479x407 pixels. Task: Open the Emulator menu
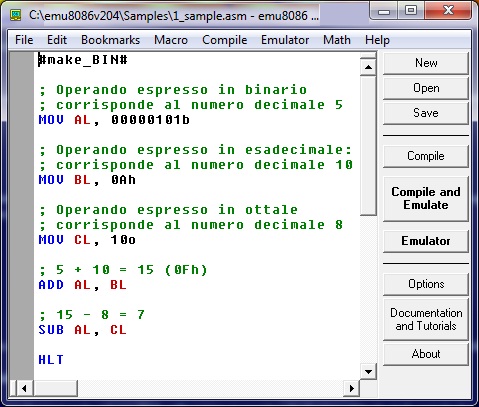click(285, 40)
